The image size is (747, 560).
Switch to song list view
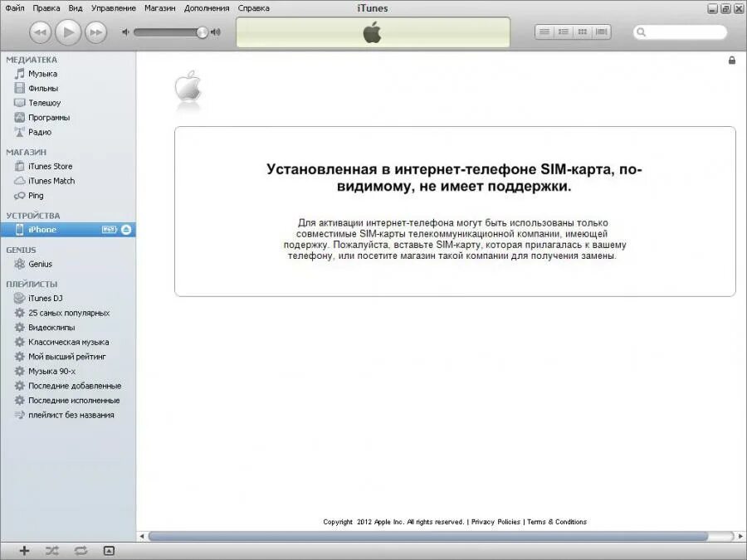click(544, 32)
